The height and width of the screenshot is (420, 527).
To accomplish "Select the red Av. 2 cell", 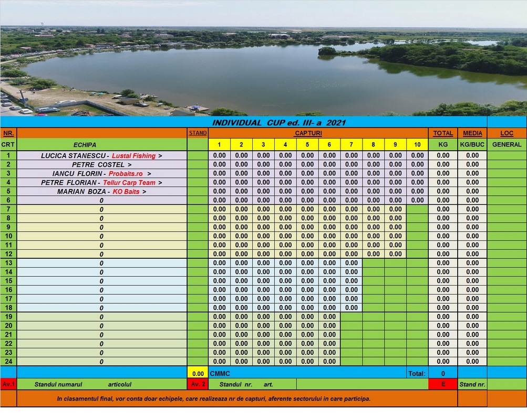I will (198, 384).
